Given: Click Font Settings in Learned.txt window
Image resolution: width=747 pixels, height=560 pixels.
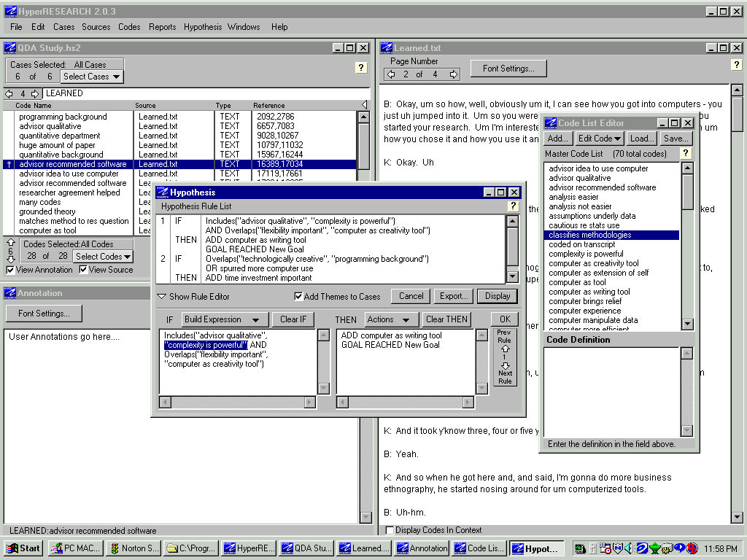Looking at the screenshot, I should (508, 69).
